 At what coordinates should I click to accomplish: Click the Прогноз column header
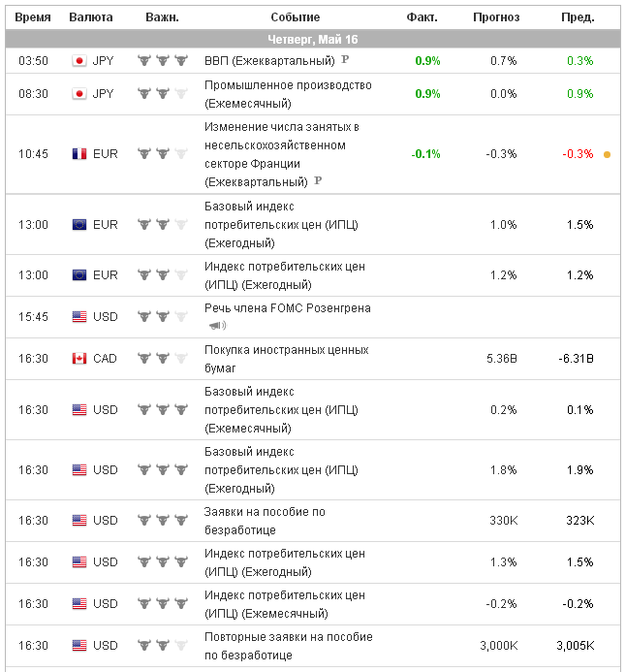496,17
